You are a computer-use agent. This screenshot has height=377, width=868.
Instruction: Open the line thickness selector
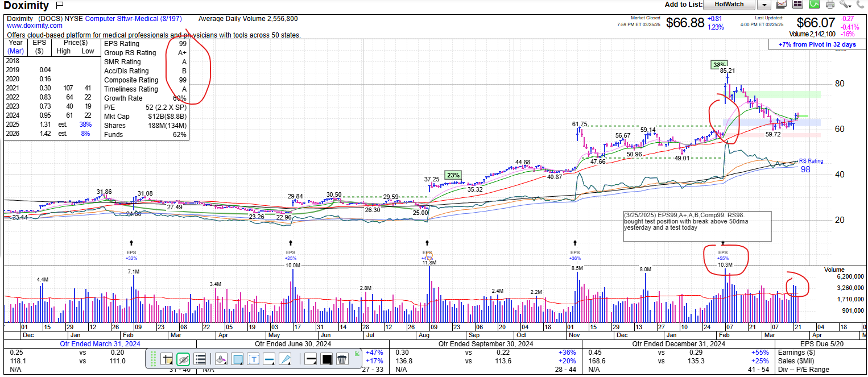[x=311, y=359]
